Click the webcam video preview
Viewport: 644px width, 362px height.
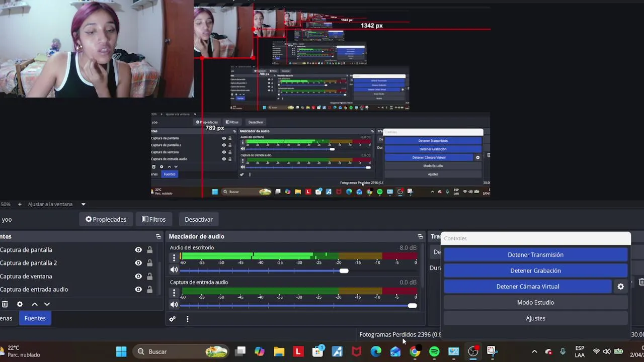tap(97, 49)
